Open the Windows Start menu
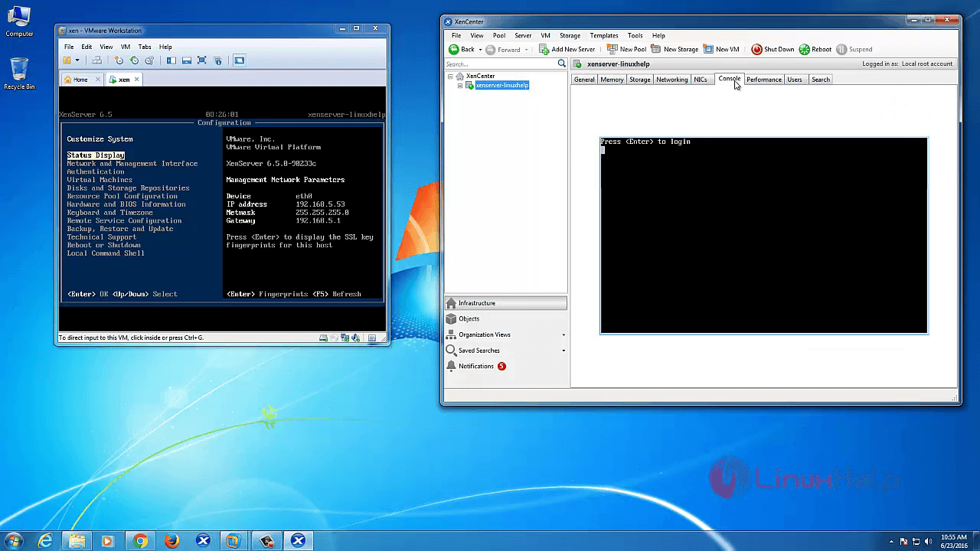The width and height of the screenshot is (980, 551). click(14, 540)
